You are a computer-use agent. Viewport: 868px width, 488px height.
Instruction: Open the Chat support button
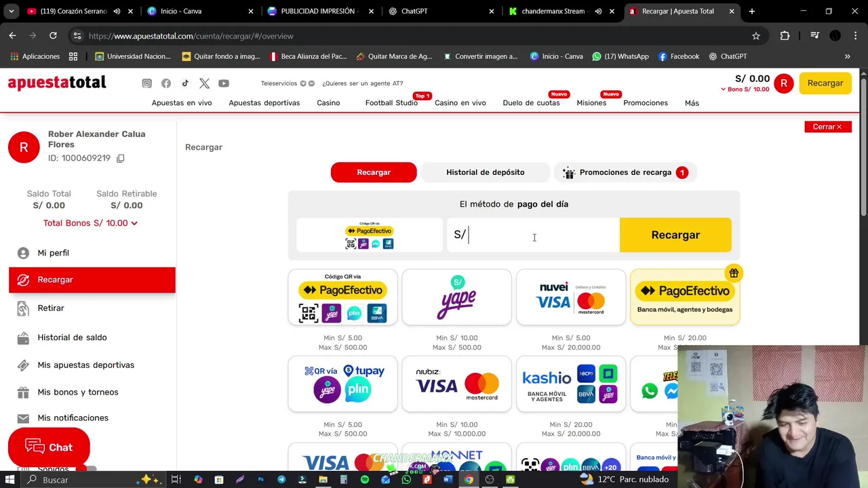click(x=49, y=447)
